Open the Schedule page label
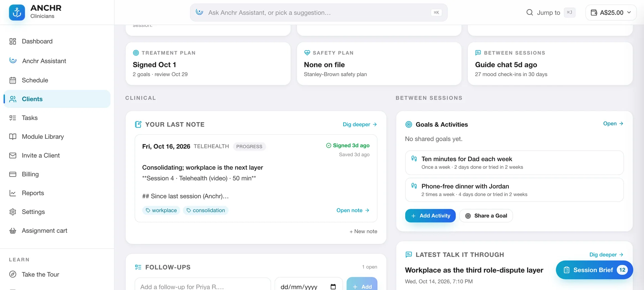The width and height of the screenshot is (644, 290). 35,80
